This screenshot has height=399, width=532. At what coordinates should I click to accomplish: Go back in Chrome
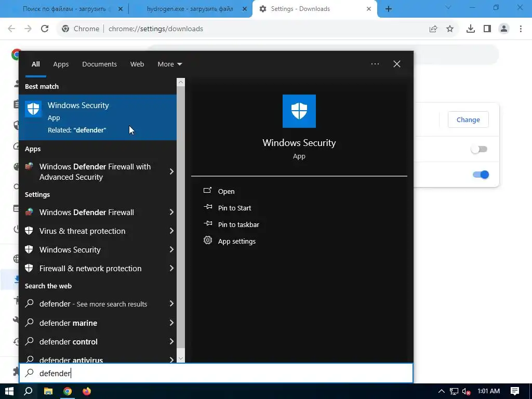coord(11,29)
